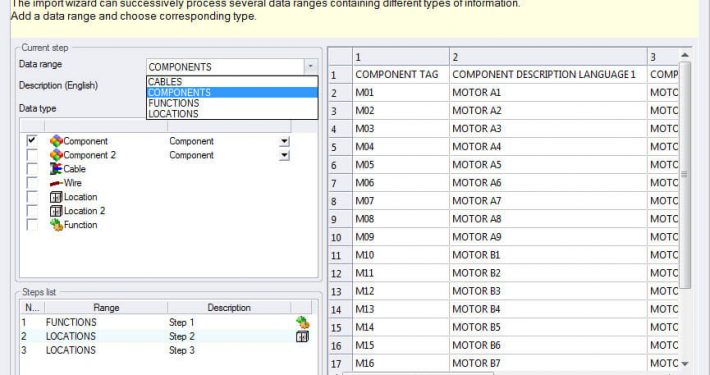Enable the Cable checkbox

tap(32, 169)
